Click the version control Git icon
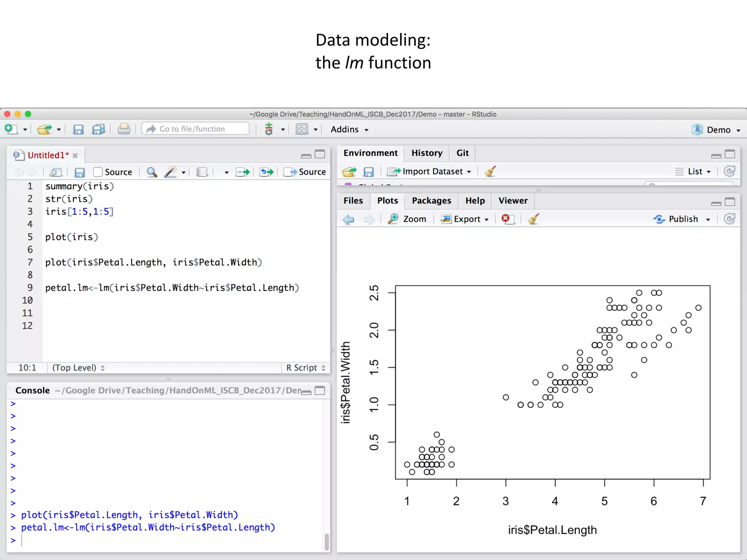747x560 pixels. click(269, 129)
